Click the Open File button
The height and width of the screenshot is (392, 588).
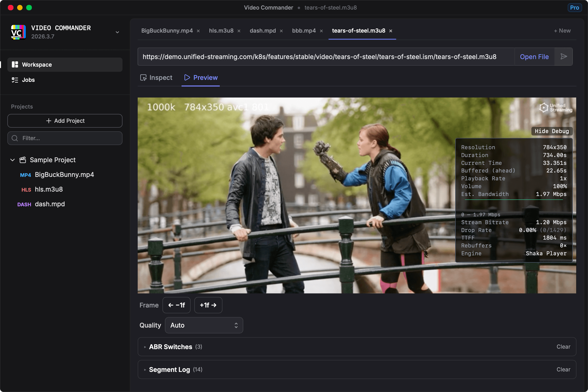point(534,57)
